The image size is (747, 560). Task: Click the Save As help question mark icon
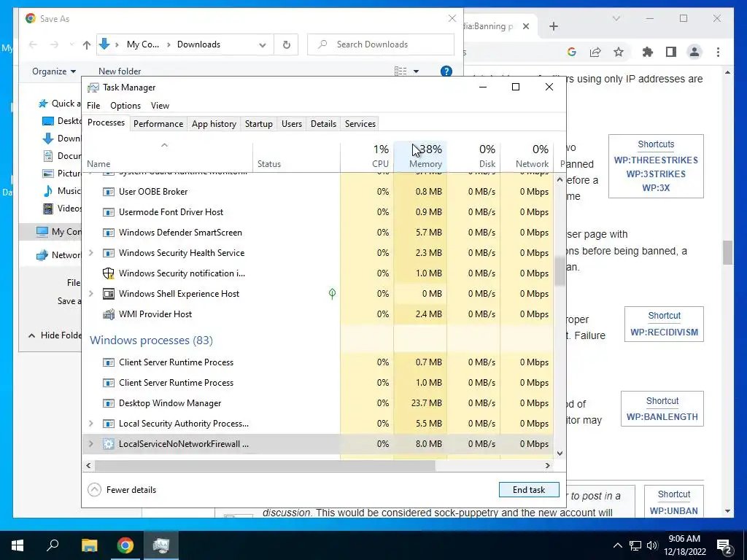coord(446,71)
